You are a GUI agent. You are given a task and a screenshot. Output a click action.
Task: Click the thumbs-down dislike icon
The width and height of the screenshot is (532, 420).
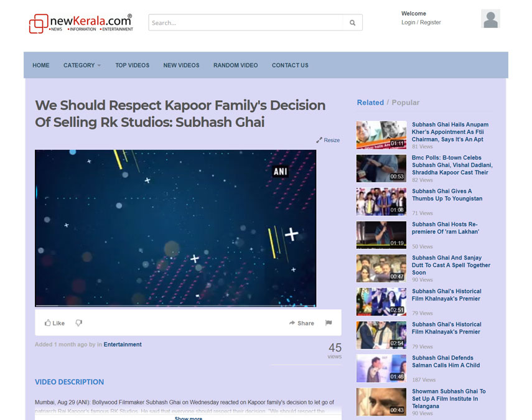79,323
